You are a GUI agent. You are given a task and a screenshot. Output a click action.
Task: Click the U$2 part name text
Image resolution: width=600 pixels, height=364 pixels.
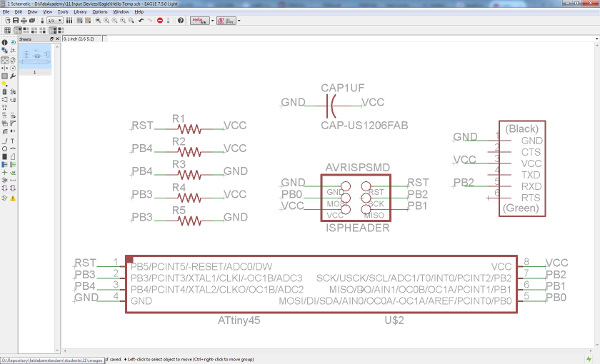[394, 320]
